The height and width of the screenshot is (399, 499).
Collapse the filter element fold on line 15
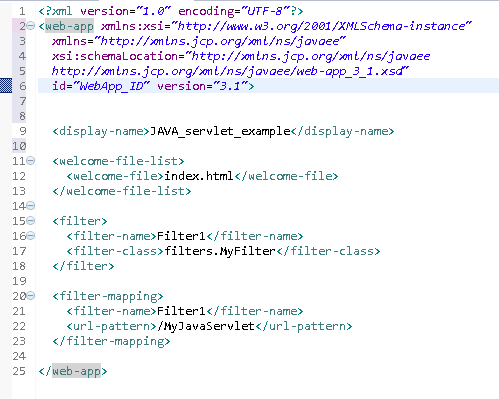click(30, 221)
